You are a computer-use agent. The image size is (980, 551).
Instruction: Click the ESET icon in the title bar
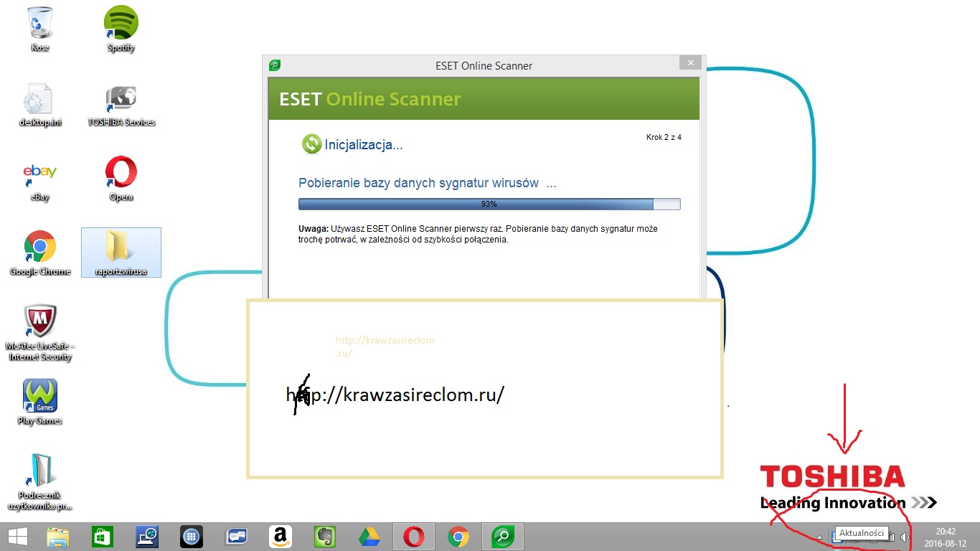coord(275,65)
